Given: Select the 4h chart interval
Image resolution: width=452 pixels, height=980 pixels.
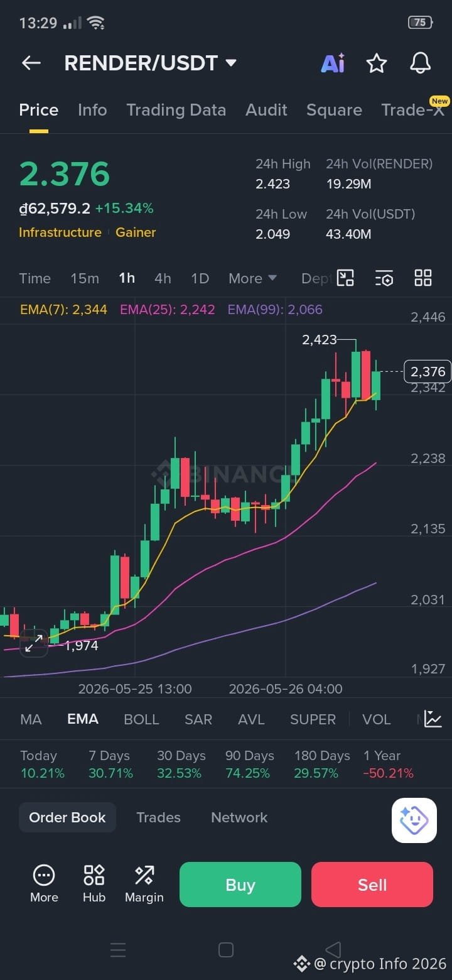Looking at the screenshot, I should [163, 278].
